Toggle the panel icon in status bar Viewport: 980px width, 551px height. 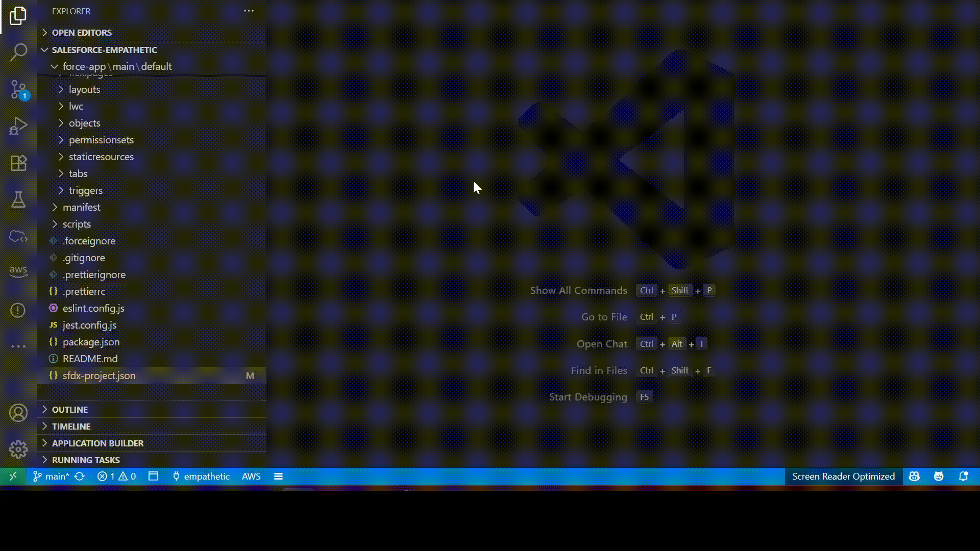coord(153,477)
